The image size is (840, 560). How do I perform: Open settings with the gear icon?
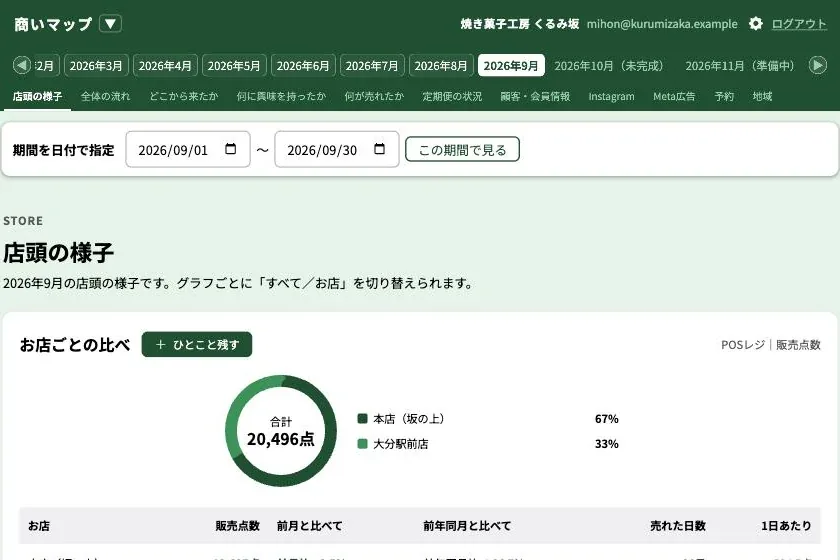[755, 24]
